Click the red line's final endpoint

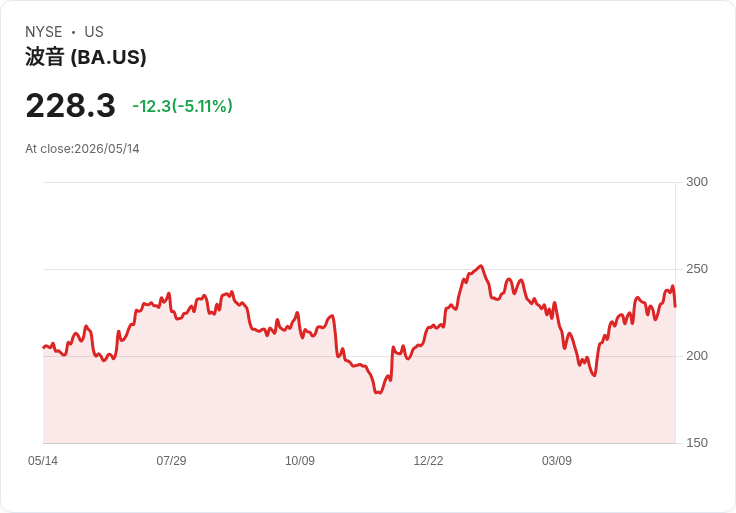[675, 306]
